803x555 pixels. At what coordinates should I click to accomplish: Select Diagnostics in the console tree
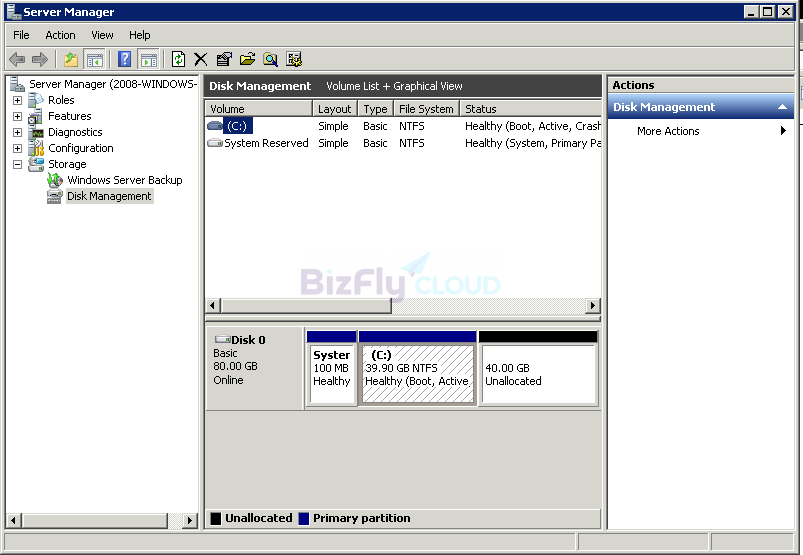[75, 132]
